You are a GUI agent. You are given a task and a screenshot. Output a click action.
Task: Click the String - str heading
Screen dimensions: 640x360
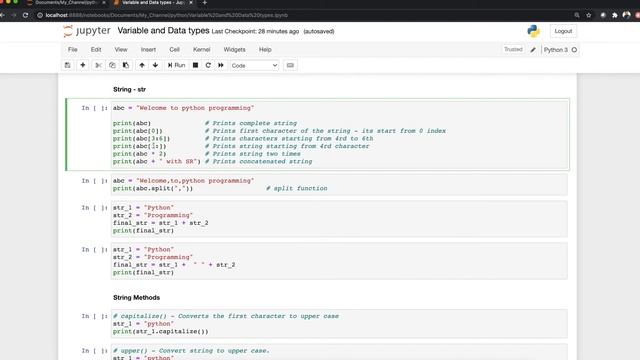point(129,89)
